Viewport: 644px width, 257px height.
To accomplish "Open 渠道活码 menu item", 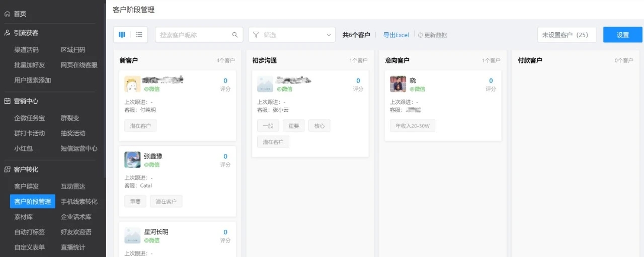I will (x=26, y=50).
